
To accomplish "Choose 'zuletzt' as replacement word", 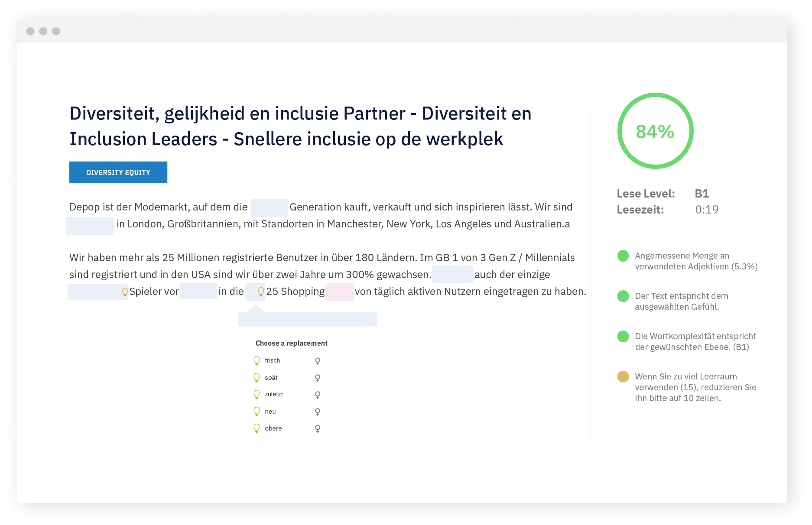I will tap(274, 394).
